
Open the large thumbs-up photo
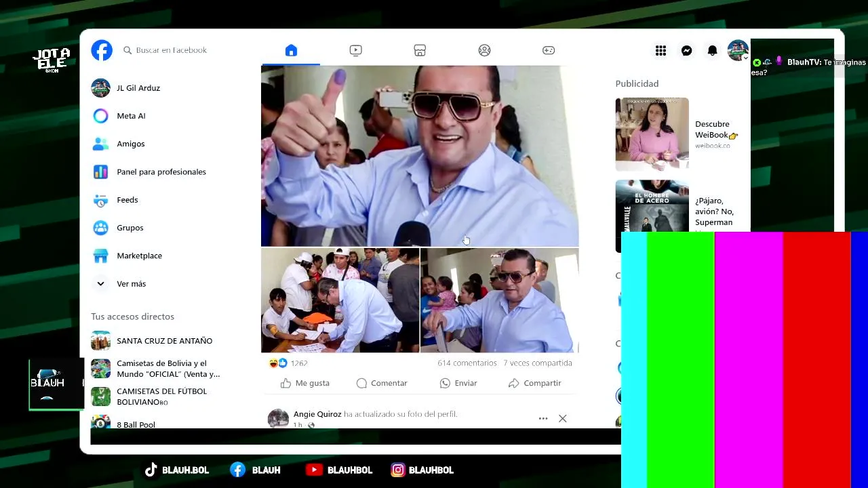pos(420,156)
